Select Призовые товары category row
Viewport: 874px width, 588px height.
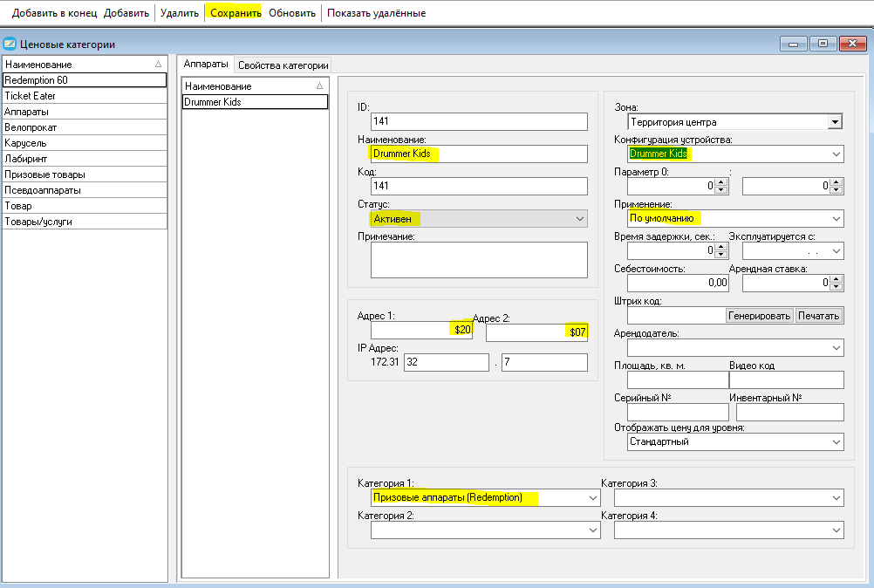85,174
